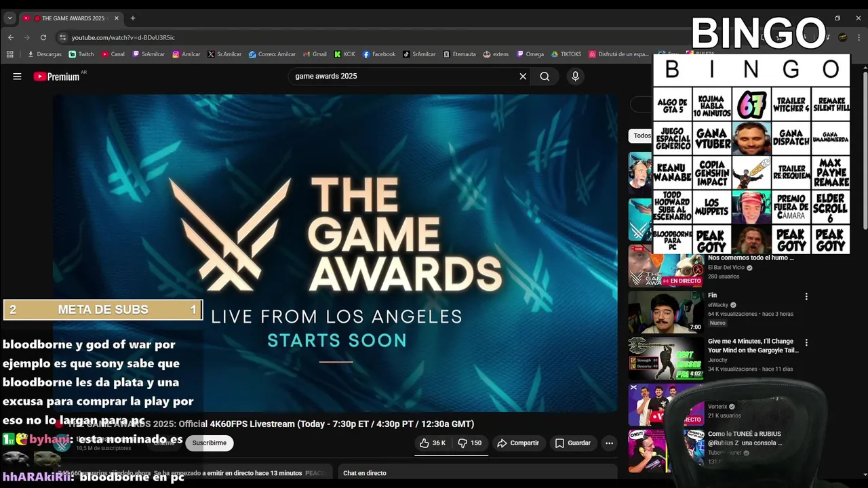Open the extens bookmark
The height and width of the screenshot is (488, 868).
coord(496,54)
